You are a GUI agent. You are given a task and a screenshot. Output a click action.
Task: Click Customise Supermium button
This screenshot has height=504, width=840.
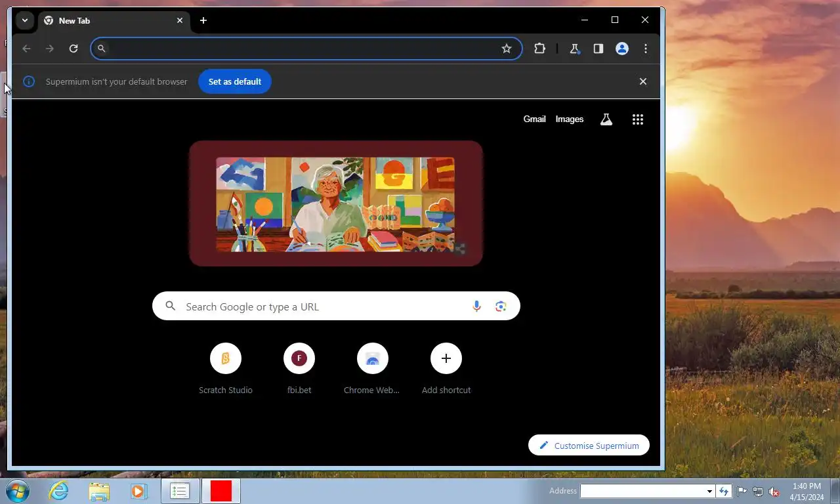tap(589, 446)
